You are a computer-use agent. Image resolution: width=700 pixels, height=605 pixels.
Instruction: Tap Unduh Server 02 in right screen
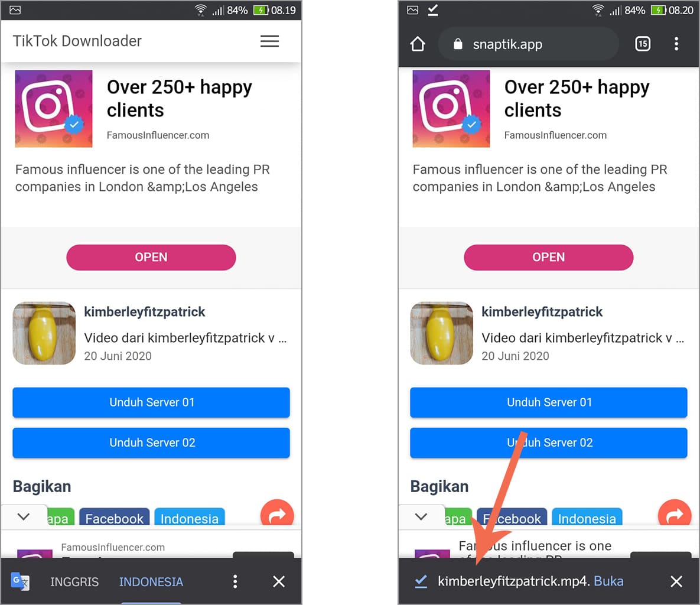tap(549, 443)
